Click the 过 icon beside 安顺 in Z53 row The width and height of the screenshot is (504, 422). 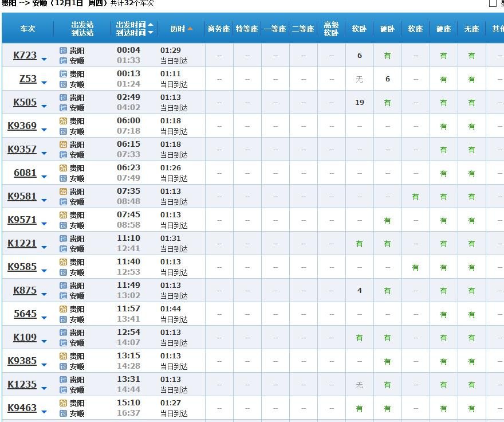pyautogui.click(x=63, y=84)
